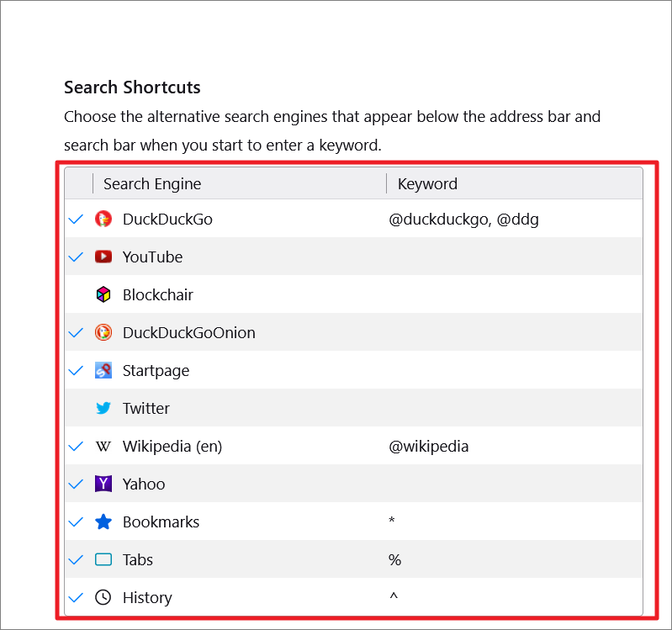The width and height of the screenshot is (672, 630).
Task: Click the empty keyword cell for Twitter
Action: (x=514, y=408)
